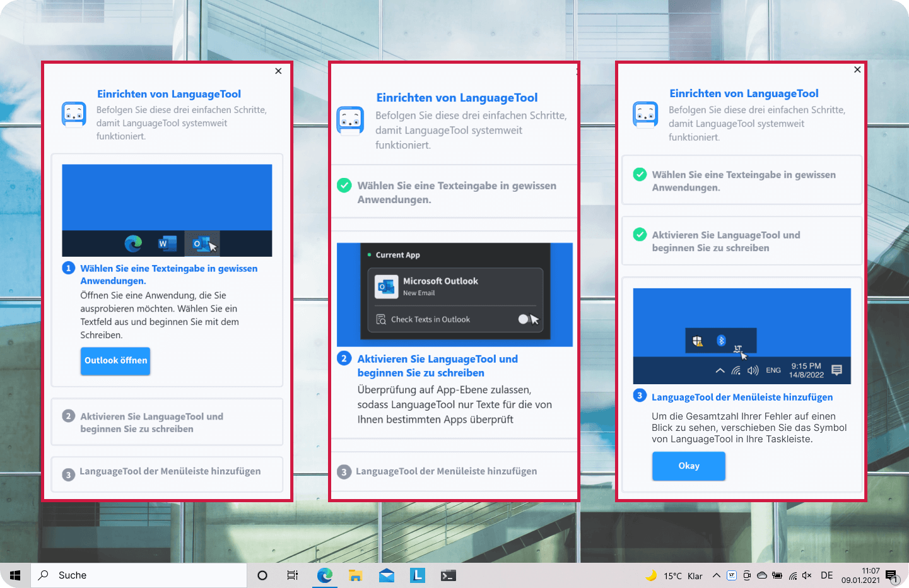Click the muted volume speaker icon
The width and height of the screenshot is (909, 588).
807,575
